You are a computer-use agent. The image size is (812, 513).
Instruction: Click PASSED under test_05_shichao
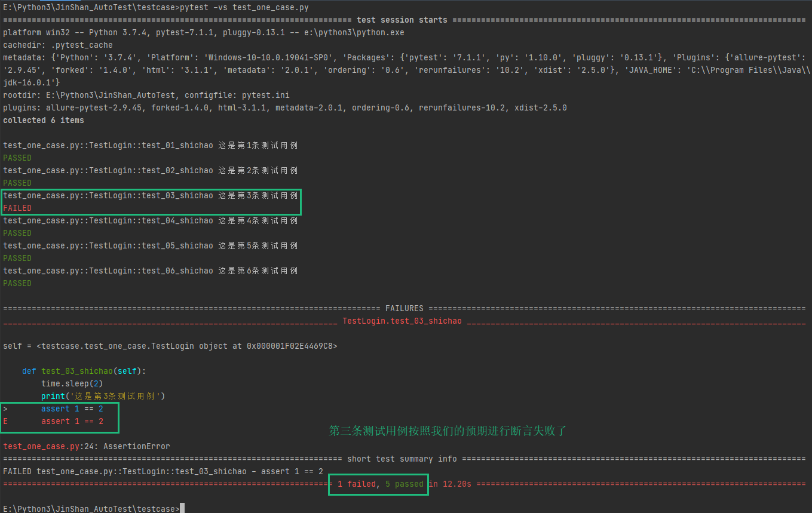point(17,258)
